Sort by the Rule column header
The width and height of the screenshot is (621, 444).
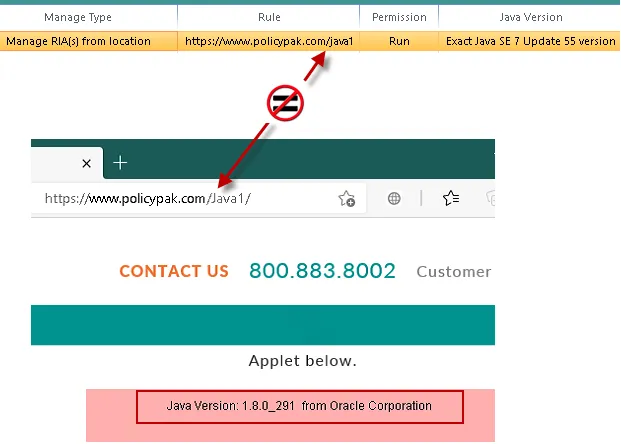[x=269, y=17]
